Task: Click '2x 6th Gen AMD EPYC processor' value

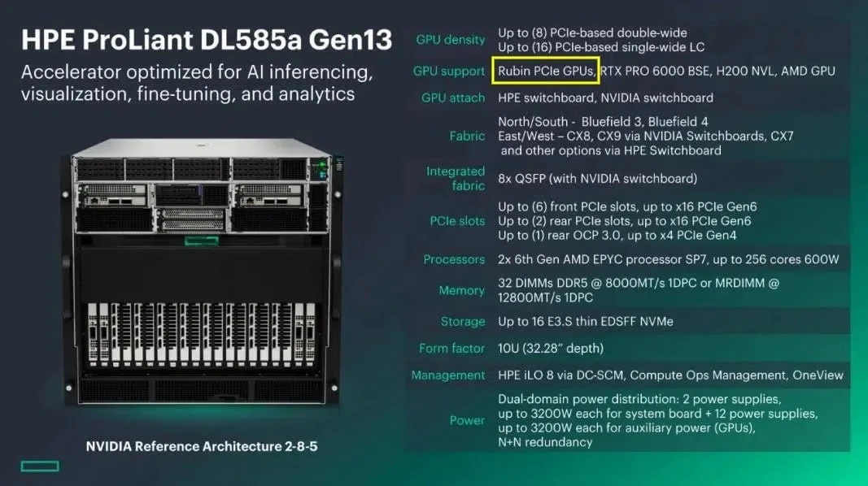Action: coord(668,259)
